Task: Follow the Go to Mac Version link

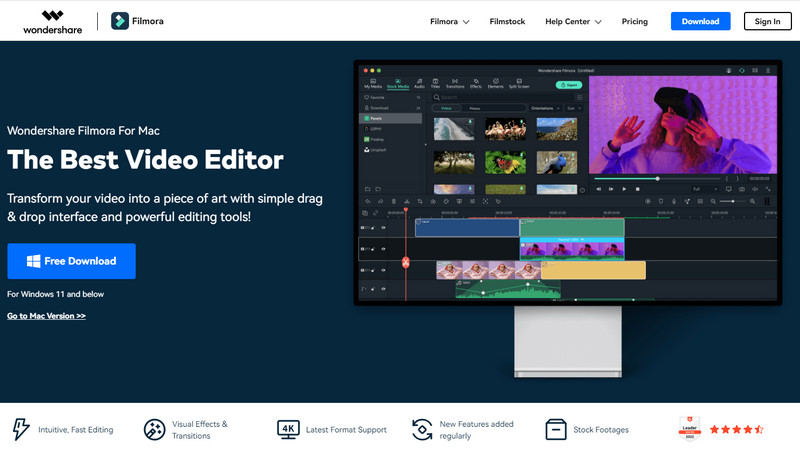Action: (46, 316)
